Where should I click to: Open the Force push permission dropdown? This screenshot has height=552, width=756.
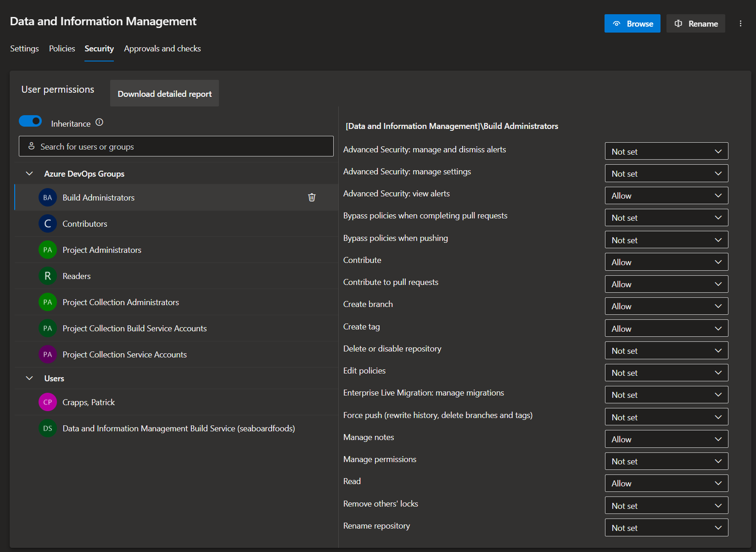[666, 417]
